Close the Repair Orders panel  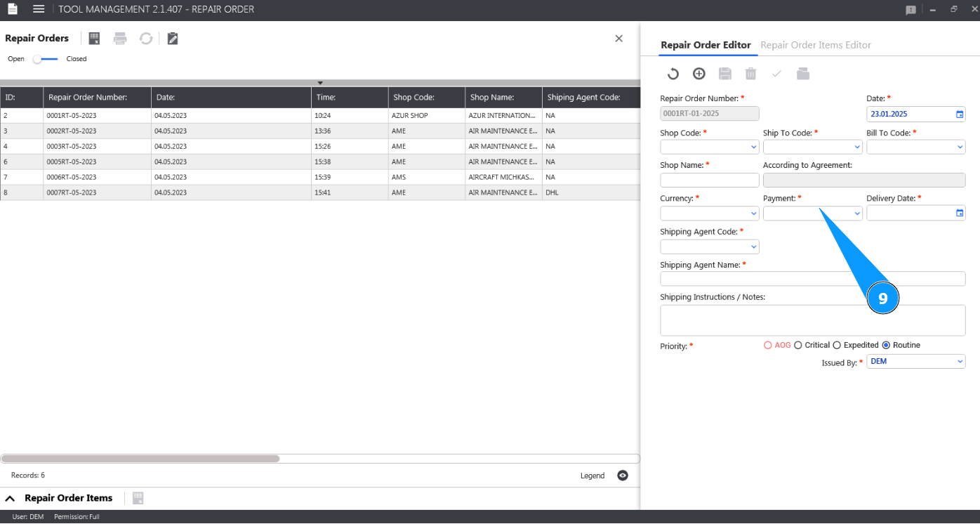tap(618, 39)
